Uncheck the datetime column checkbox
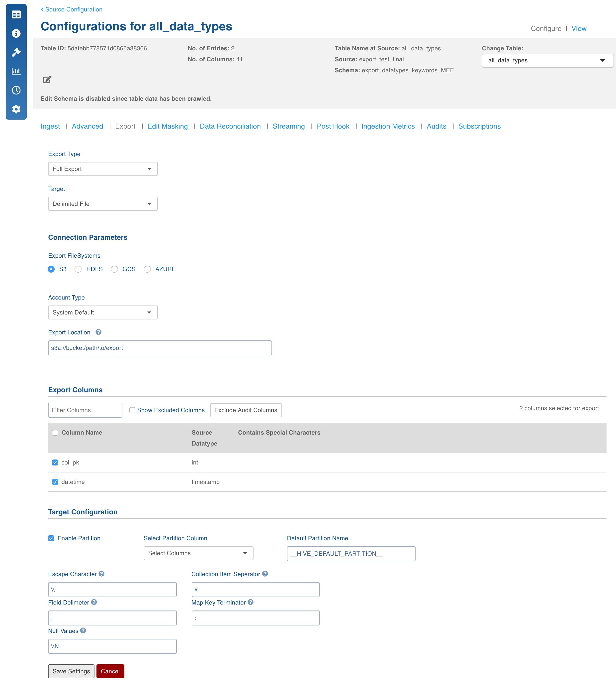The height and width of the screenshot is (688, 616). [x=55, y=482]
